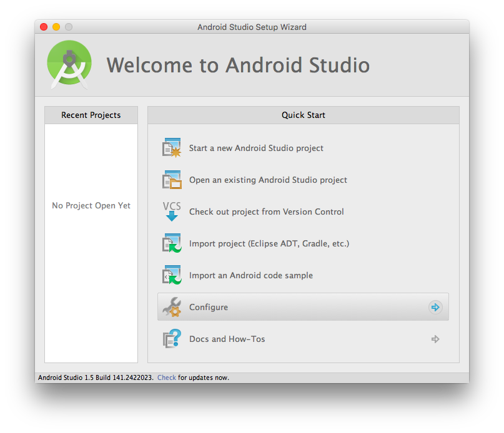The height and width of the screenshot is (433, 504).
Task: Click the Docs and How-Tos question mark icon
Action: click(x=172, y=339)
